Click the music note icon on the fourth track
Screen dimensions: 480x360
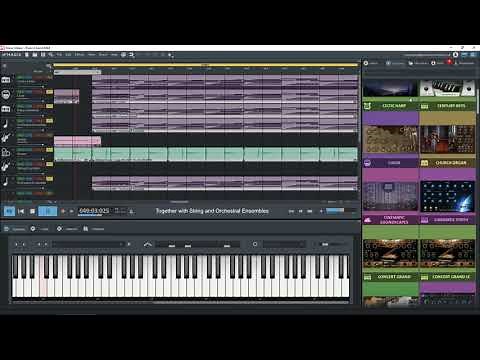6,124
